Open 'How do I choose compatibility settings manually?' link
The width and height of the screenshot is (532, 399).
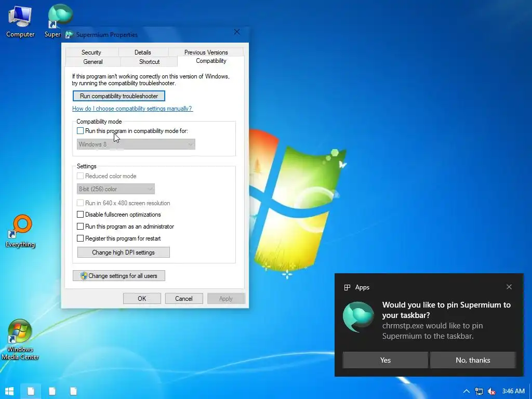[132, 109]
